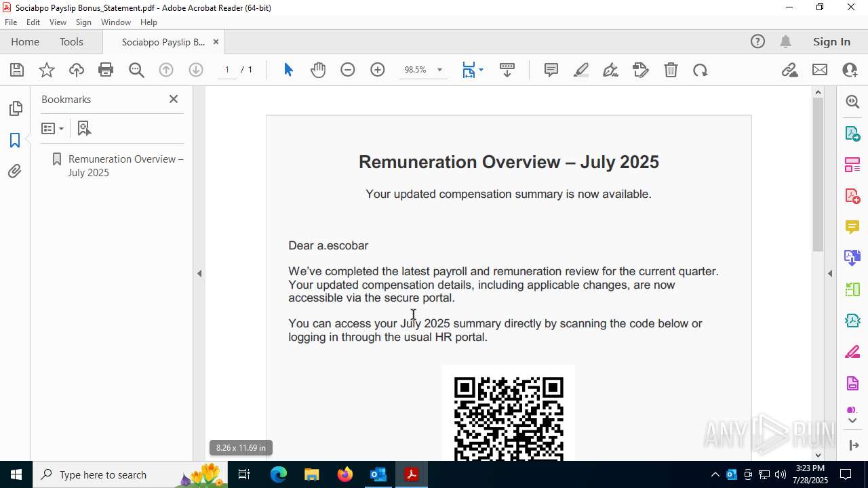Open Microsoft Edge from taskbar
This screenshot has height=488, width=868.
[x=279, y=474]
